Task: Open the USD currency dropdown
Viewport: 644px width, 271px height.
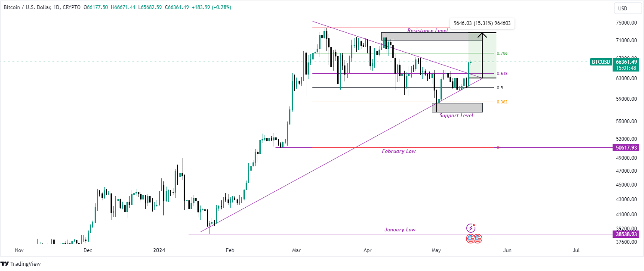Action: pos(623,8)
